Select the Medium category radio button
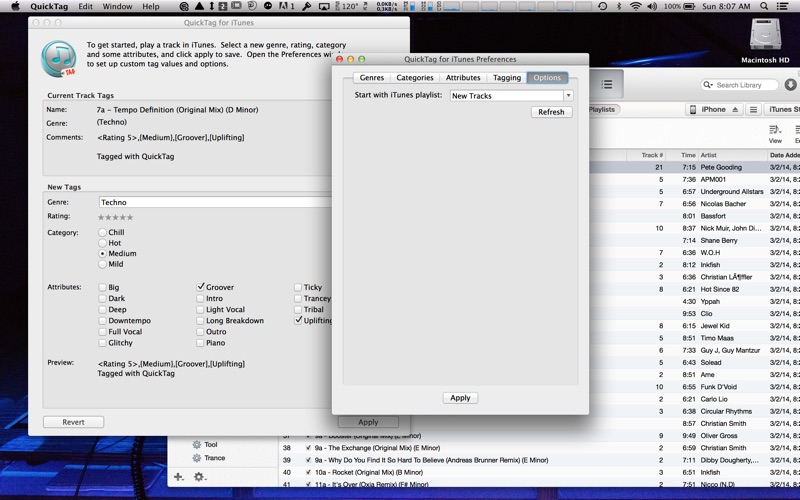Screen dimensions: 800x500 tap(103, 253)
